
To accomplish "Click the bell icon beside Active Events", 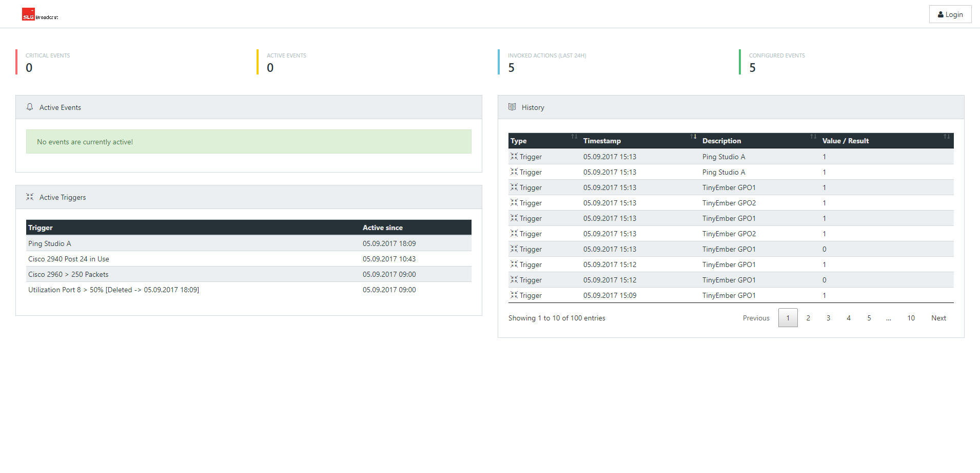I will (x=30, y=107).
